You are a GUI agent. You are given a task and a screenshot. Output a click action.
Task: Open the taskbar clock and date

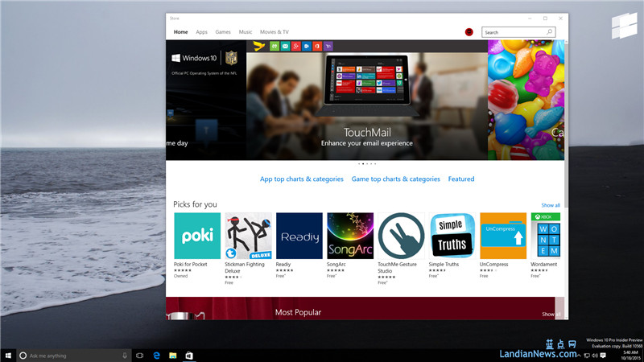[x=630, y=356]
